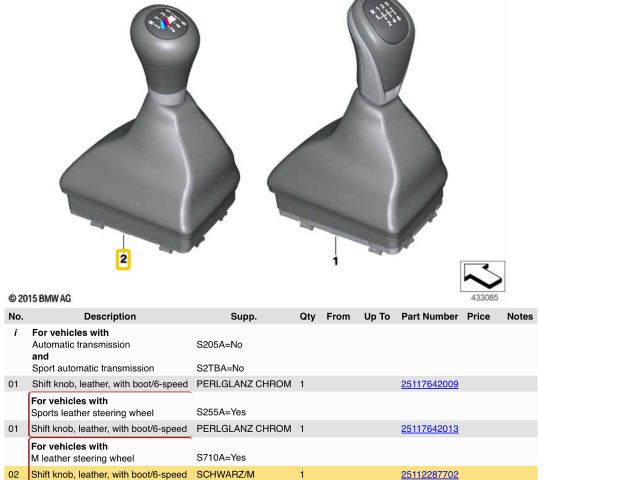
Task: Open part number link 25117642009
Action: (x=429, y=384)
